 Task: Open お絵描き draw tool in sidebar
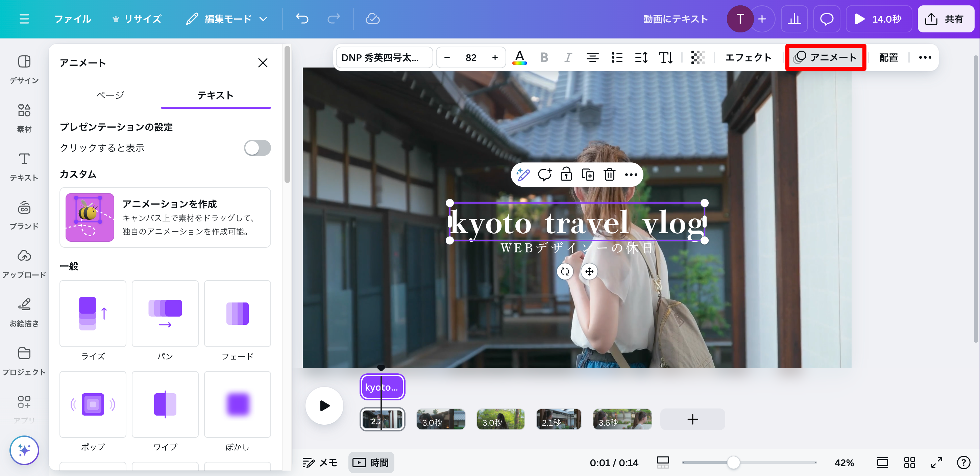tap(24, 313)
